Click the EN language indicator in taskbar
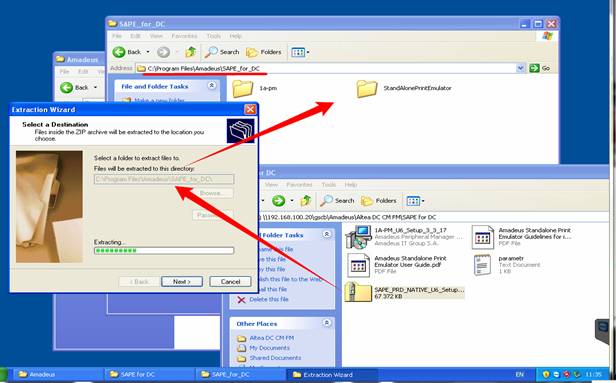Viewport: 616px width, 383px height. point(519,374)
